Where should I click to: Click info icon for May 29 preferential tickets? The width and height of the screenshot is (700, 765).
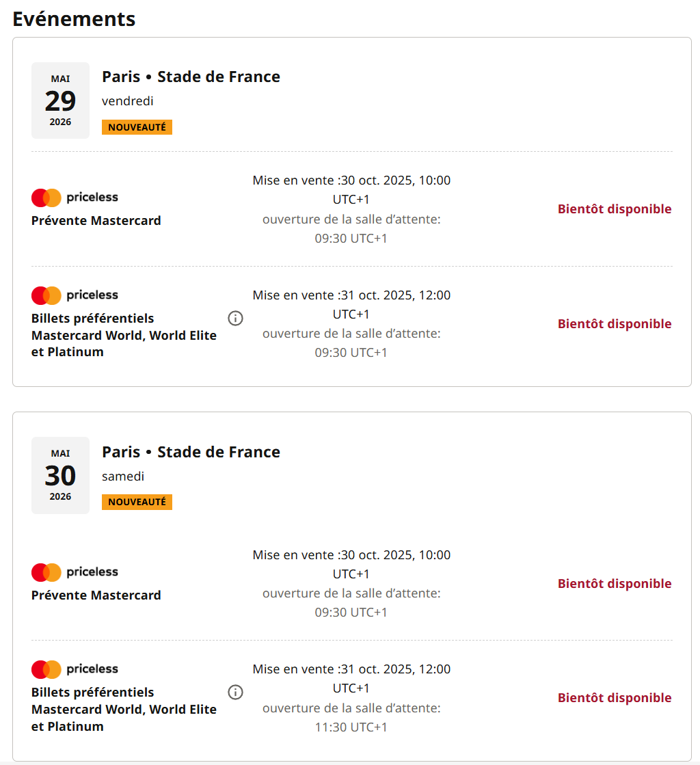click(235, 318)
